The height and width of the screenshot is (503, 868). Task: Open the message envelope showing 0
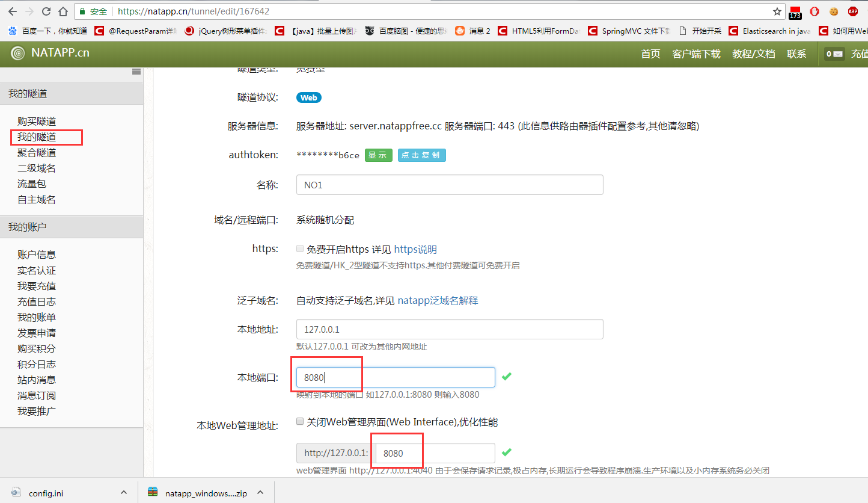tap(835, 54)
